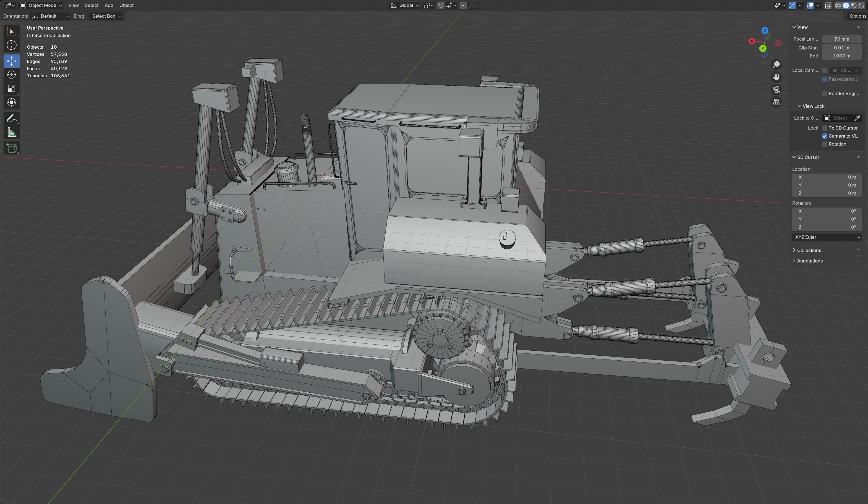This screenshot has height=504, width=868.
Task: Enable the Render Region checkbox
Action: point(825,94)
